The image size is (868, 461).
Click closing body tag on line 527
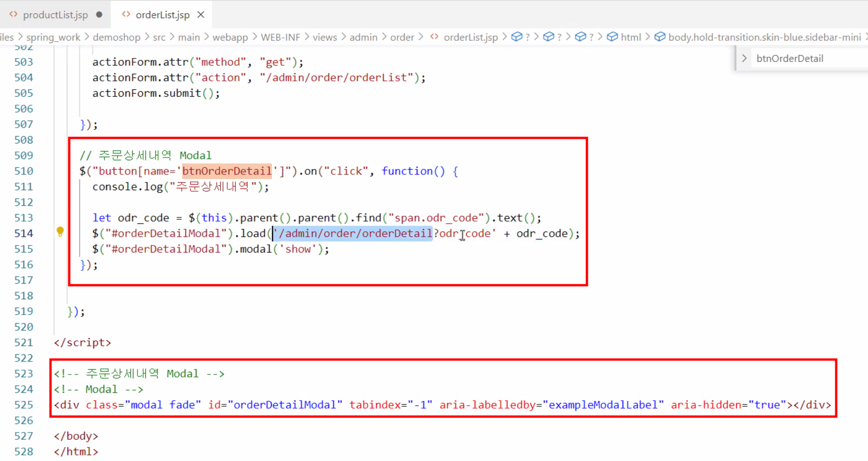click(76, 436)
